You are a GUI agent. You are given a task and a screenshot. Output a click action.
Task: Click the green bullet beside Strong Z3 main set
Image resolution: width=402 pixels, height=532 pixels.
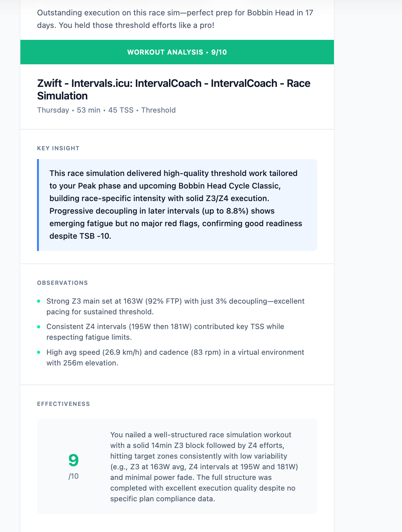coord(39,301)
